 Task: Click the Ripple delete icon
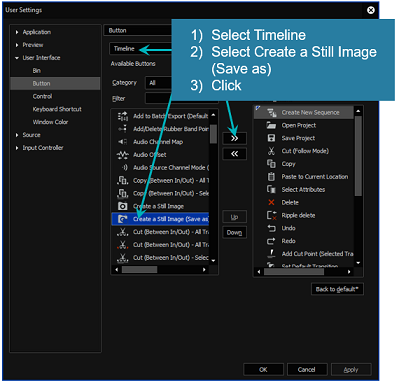[x=272, y=215]
